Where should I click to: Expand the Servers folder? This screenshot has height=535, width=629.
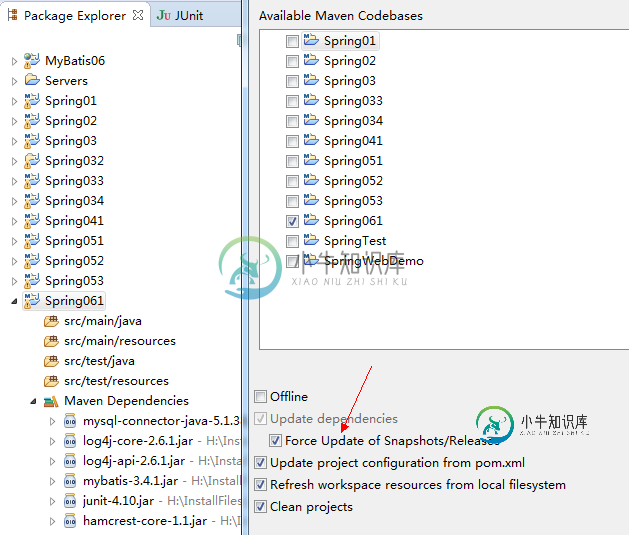pos(14,81)
